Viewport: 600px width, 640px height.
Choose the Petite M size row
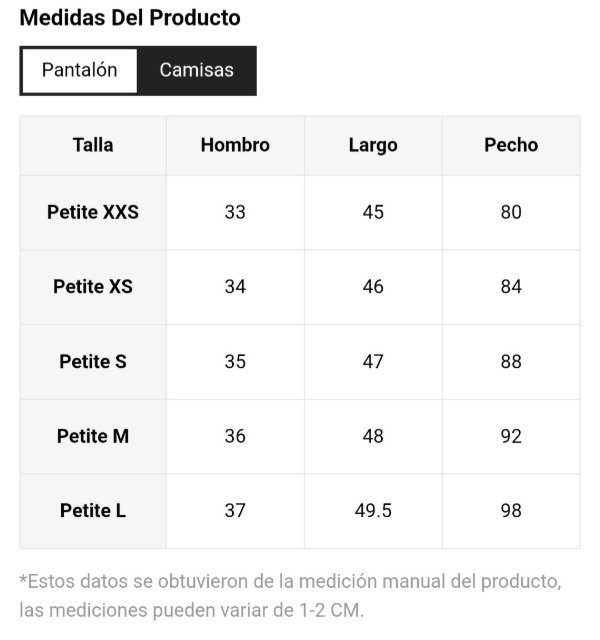(x=93, y=436)
